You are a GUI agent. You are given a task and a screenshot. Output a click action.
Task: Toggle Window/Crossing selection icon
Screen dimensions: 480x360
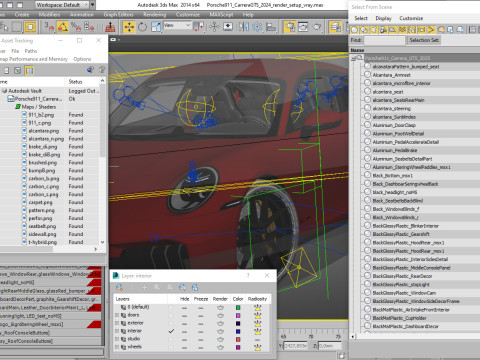[x=30, y=27]
